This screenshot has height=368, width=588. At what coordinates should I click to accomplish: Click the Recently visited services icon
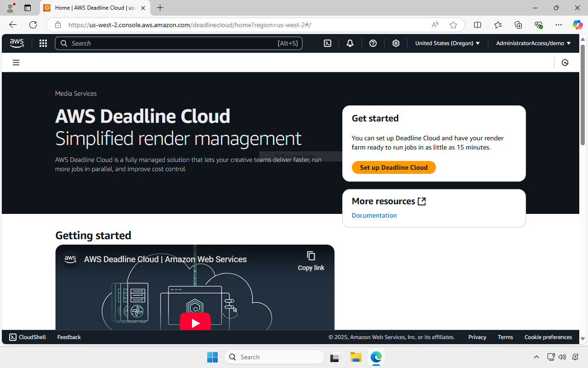(565, 62)
